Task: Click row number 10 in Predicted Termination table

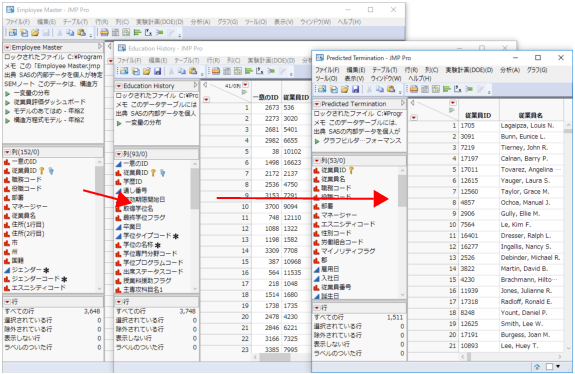Action: (453, 225)
